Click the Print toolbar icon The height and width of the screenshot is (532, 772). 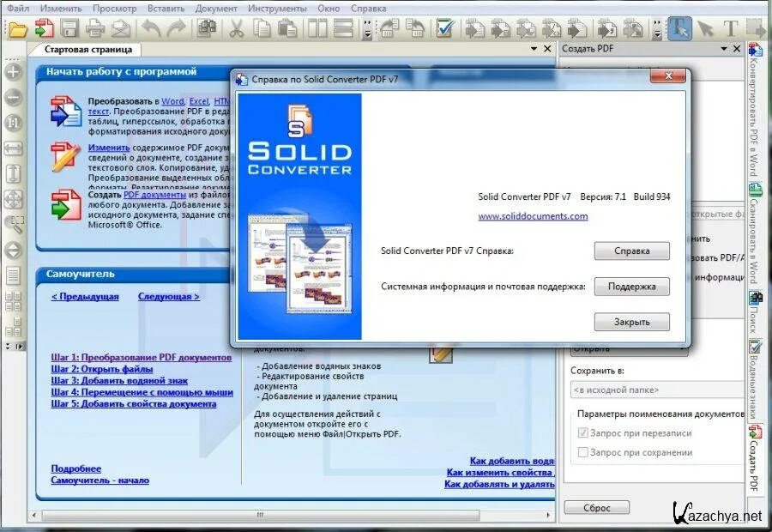(x=95, y=28)
